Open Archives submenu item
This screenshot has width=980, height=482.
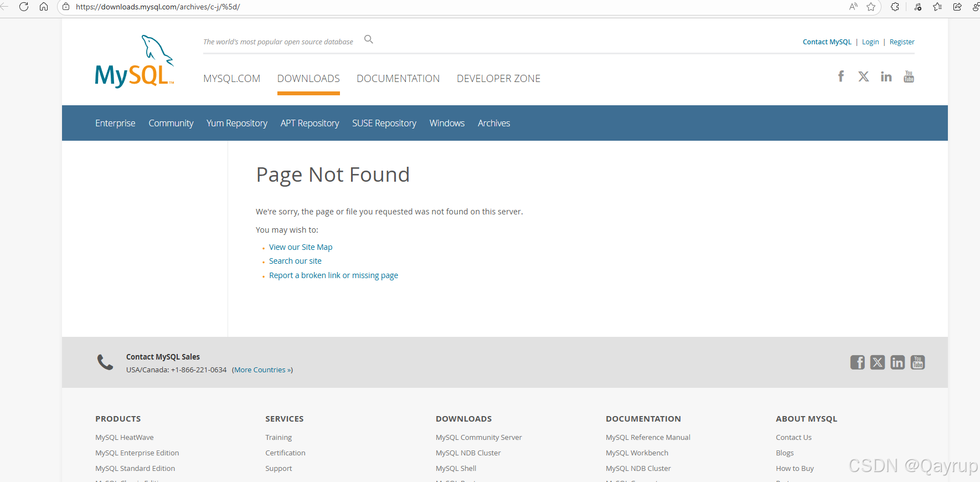pos(494,123)
